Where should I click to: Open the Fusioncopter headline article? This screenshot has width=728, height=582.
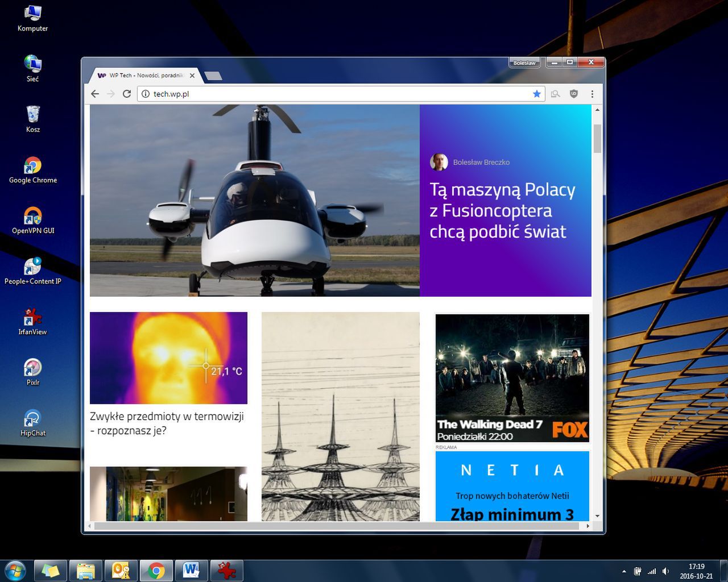coord(502,210)
